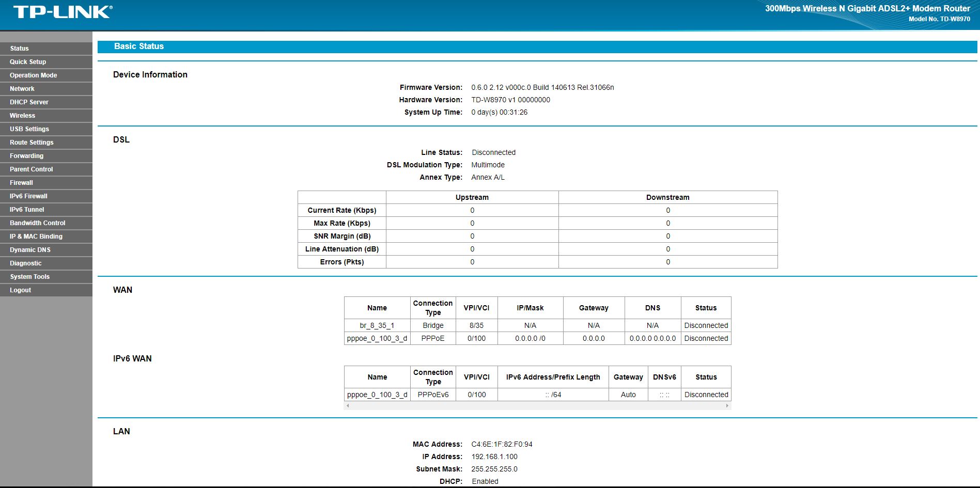980x488 pixels.
Task: Open Dynamic DNS settings
Action: click(x=46, y=249)
